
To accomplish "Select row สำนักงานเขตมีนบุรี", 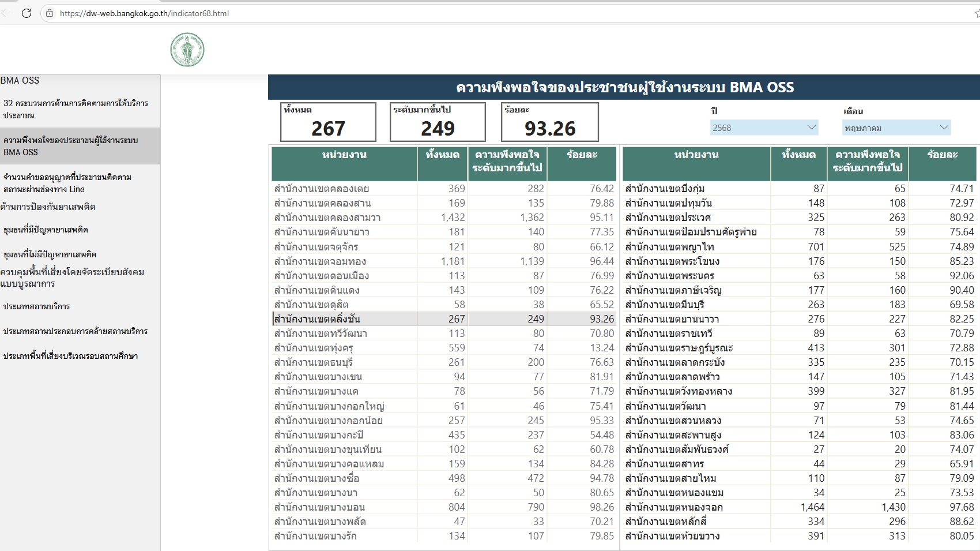I will pos(800,305).
